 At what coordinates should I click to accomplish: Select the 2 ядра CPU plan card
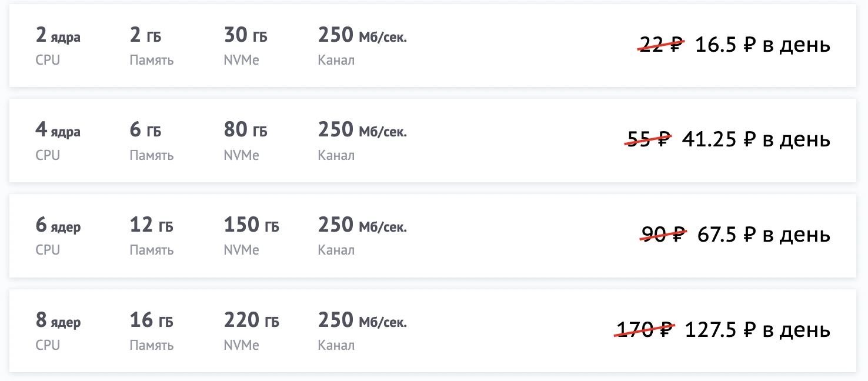pyautogui.click(x=58, y=37)
